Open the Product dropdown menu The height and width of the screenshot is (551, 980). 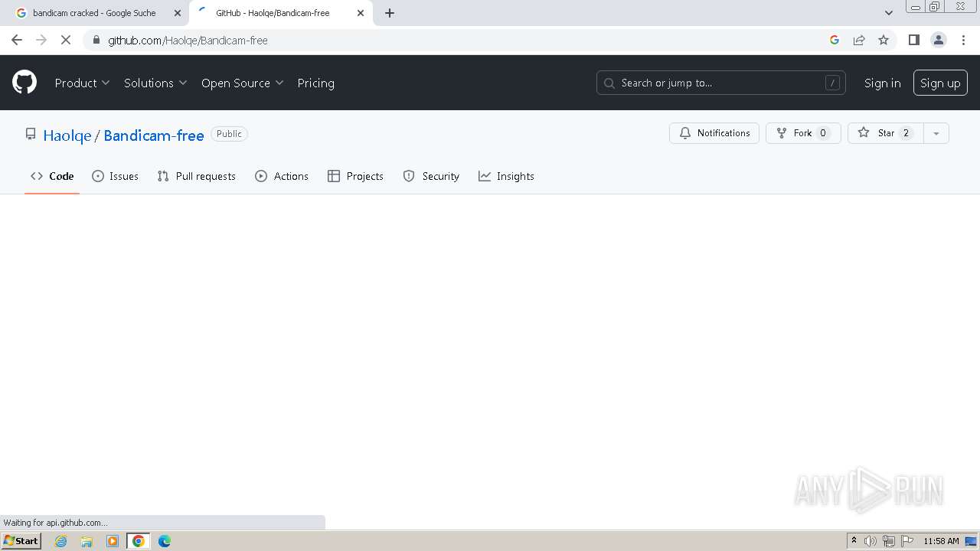tap(82, 83)
